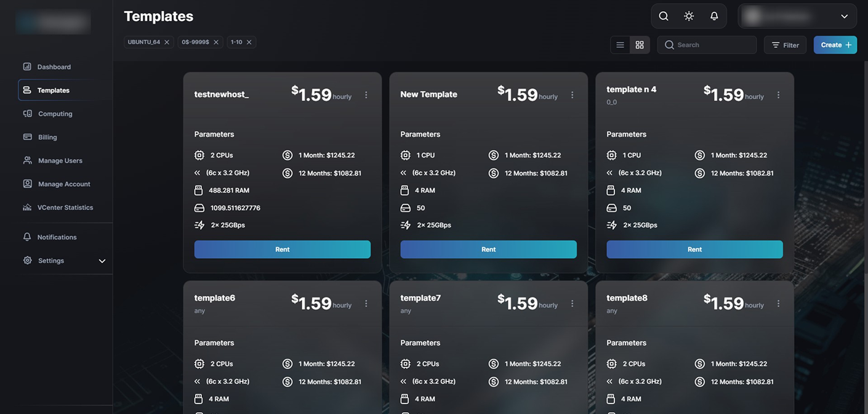Open the Filter options
Image resolution: width=868 pixels, height=414 pixels.
click(x=785, y=45)
